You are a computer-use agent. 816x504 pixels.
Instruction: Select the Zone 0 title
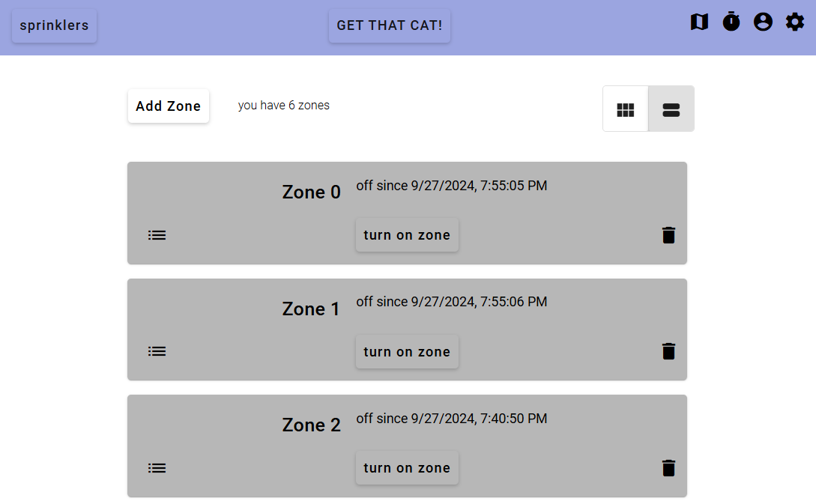pos(311,192)
